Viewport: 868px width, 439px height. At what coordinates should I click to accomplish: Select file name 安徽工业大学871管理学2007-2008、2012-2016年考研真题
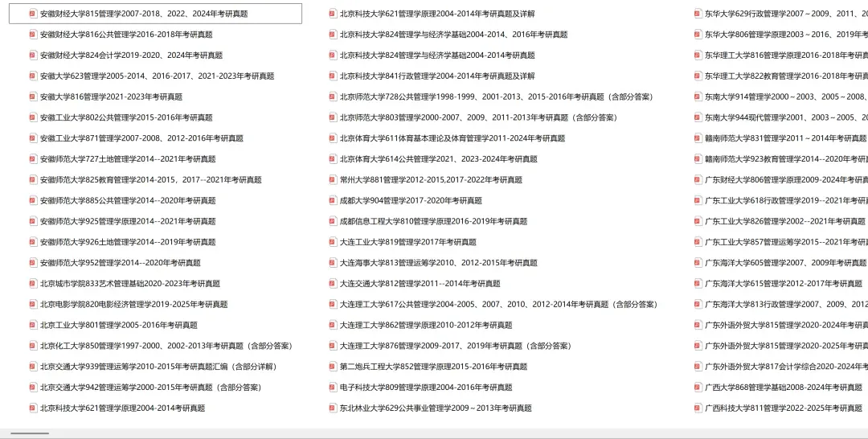141,138
